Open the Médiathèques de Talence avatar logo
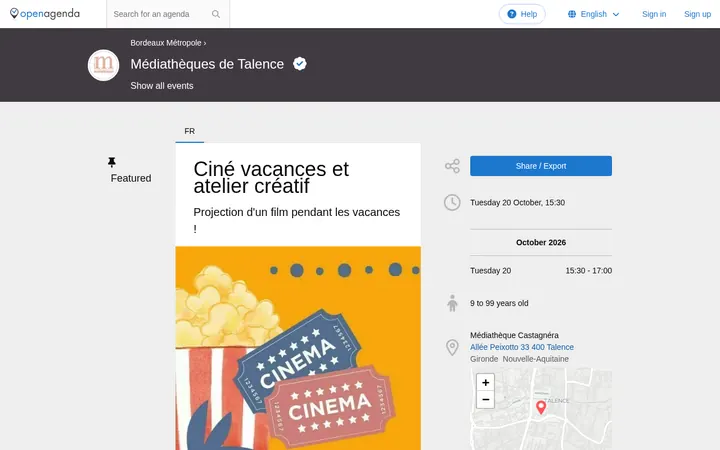The width and height of the screenshot is (720, 450). pyautogui.click(x=103, y=65)
